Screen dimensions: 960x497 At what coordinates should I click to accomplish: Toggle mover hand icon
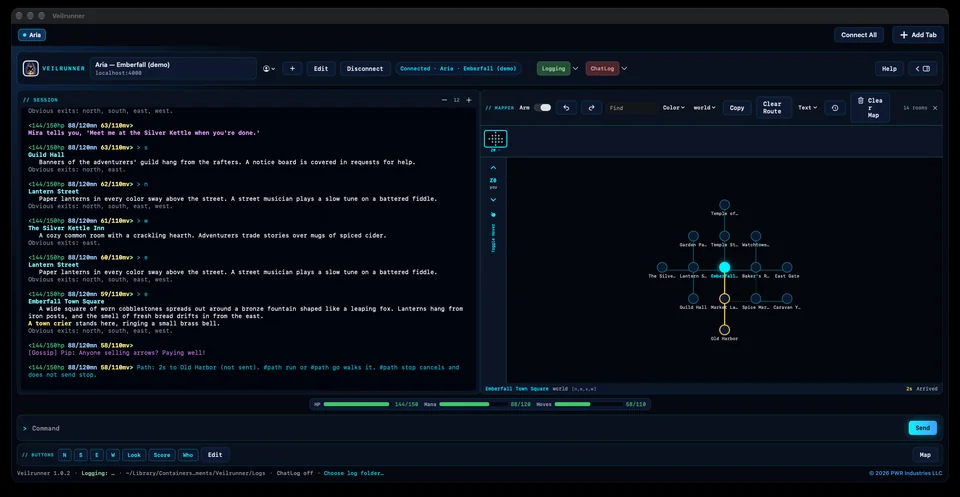coord(493,215)
